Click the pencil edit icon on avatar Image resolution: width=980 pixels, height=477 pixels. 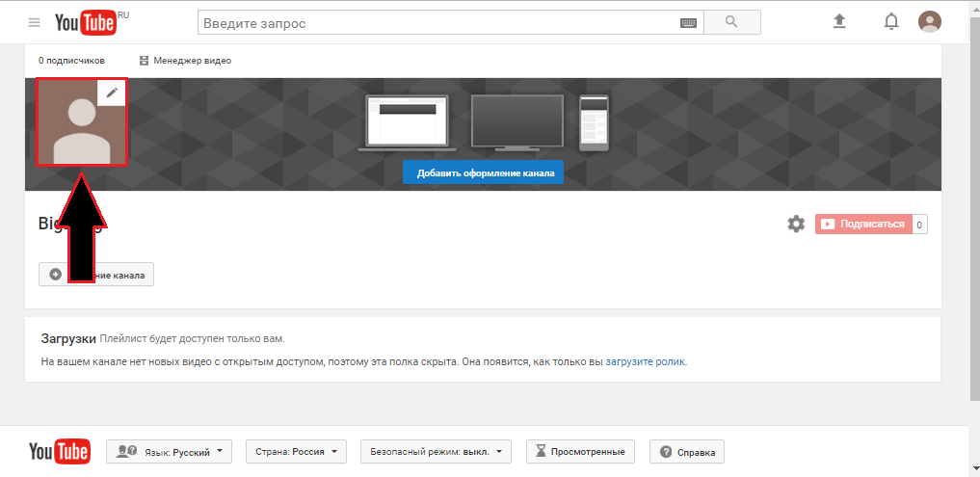[x=112, y=93]
